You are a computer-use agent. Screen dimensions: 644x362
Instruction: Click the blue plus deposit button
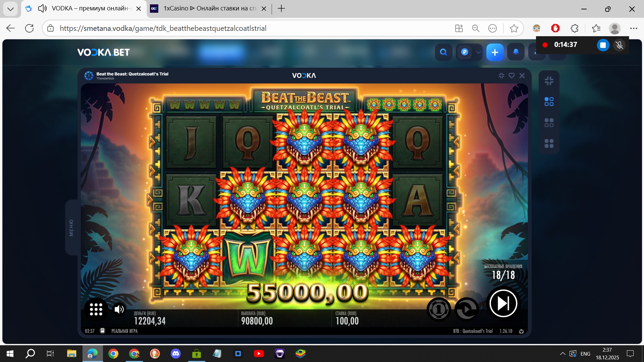[x=495, y=52]
